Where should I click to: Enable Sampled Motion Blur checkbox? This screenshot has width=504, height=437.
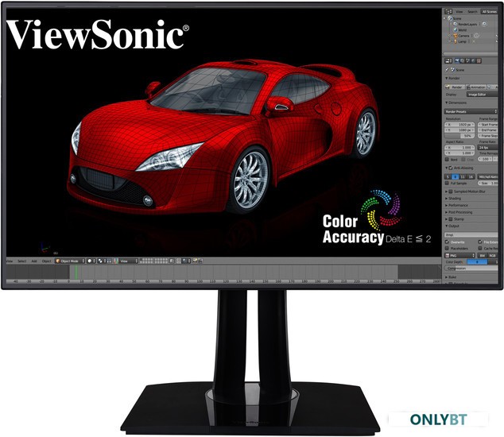pyautogui.click(x=451, y=191)
